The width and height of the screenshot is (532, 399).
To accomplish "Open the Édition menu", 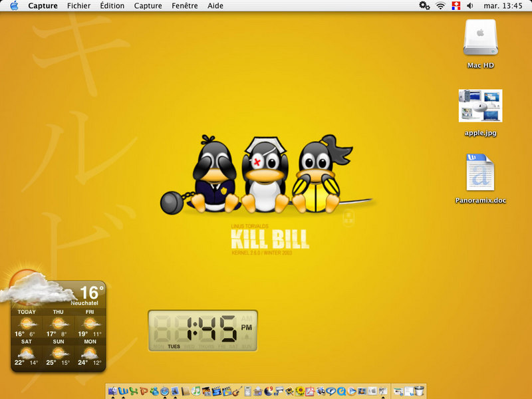I will [x=112, y=6].
